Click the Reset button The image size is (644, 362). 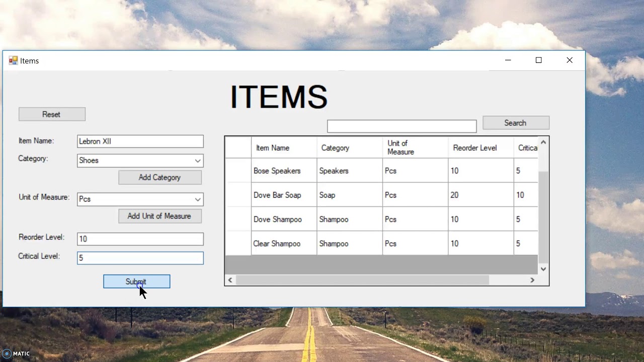point(52,114)
